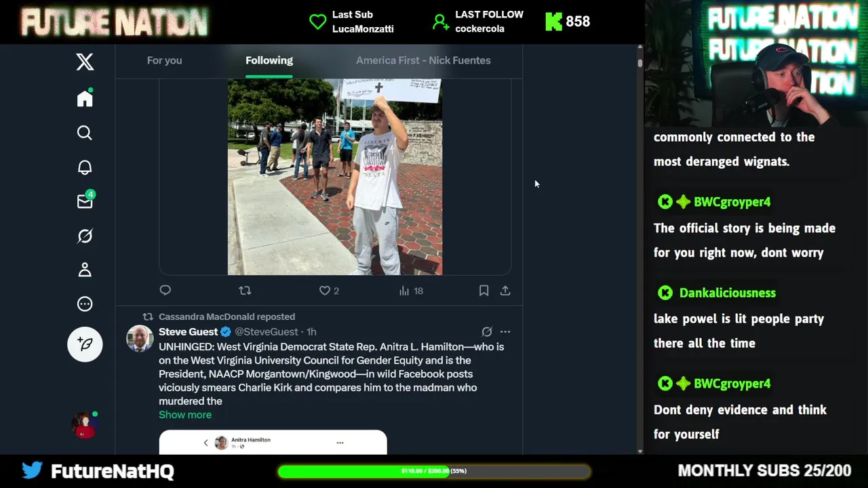Click the FUTURE NATION logo in overlay
The height and width of the screenshot is (488, 868).
[x=114, y=22]
